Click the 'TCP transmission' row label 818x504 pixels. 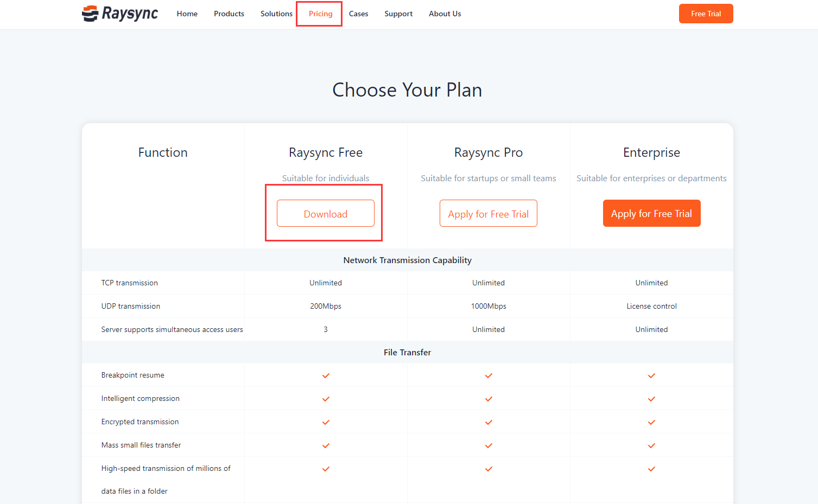(x=130, y=283)
